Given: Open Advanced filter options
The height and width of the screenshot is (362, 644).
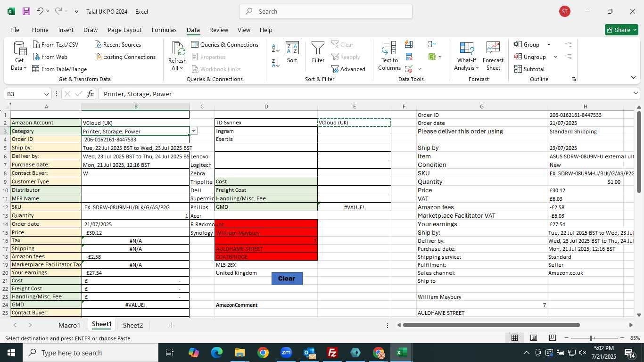Looking at the screenshot, I should pos(348,69).
